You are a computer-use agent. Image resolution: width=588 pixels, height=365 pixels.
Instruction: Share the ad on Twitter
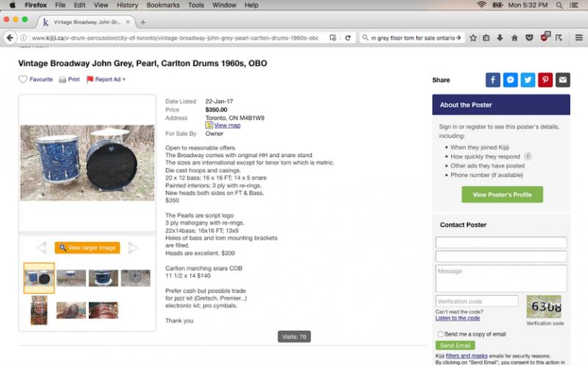click(x=528, y=80)
